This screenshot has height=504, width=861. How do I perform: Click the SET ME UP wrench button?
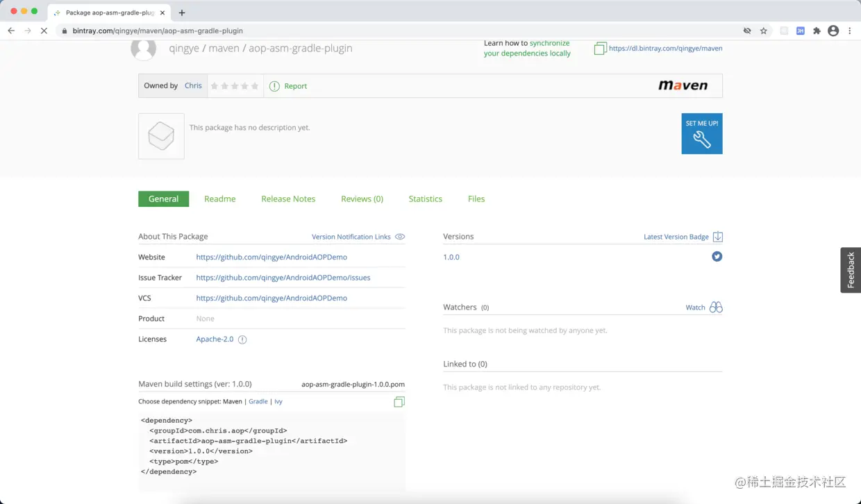point(702,133)
